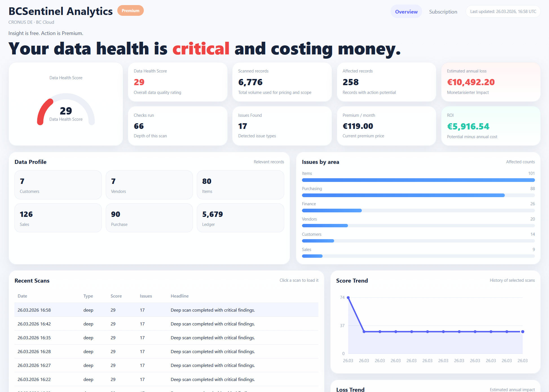Open the Relevant records label in Data Profile

point(269,162)
